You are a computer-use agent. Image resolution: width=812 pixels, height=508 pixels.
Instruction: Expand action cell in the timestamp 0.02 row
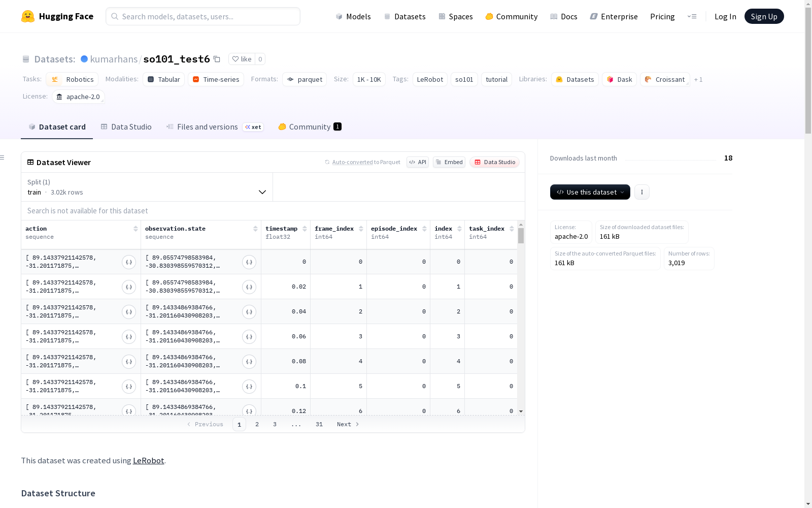click(x=129, y=287)
